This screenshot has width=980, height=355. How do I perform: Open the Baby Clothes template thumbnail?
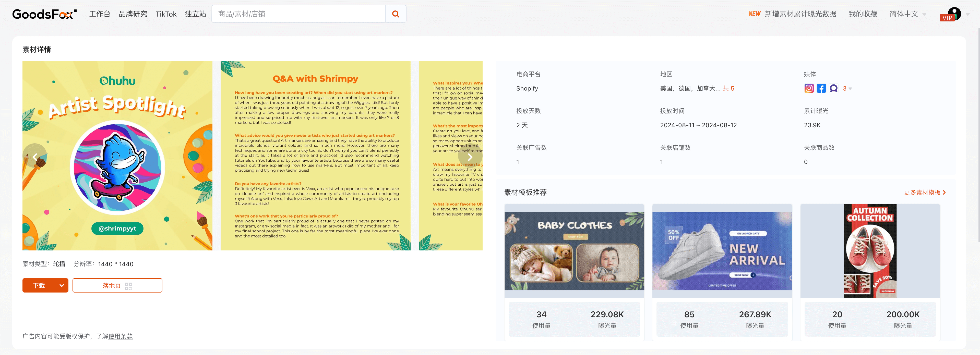[x=574, y=251]
